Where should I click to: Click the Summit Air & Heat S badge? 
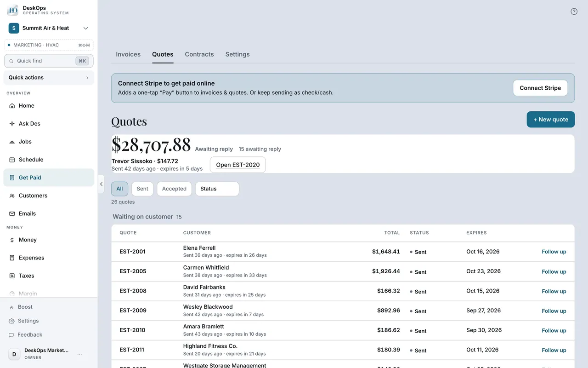[14, 28]
